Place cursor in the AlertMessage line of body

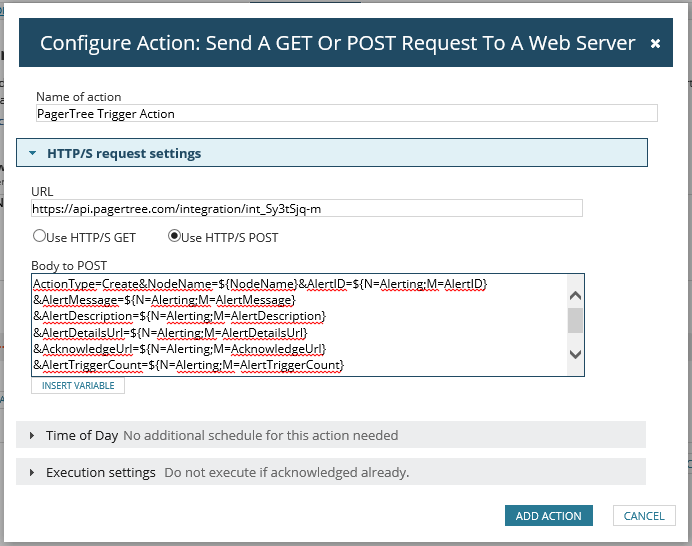tap(165, 301)
